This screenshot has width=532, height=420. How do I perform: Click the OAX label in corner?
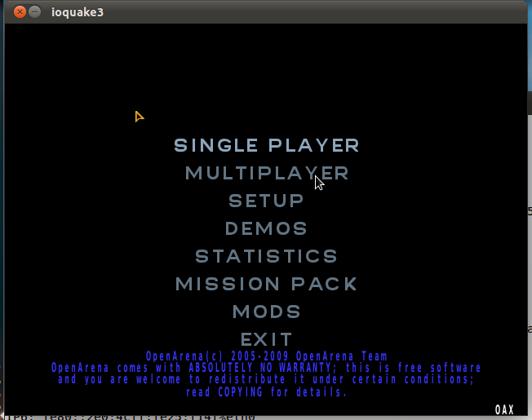tap(504, 409)
